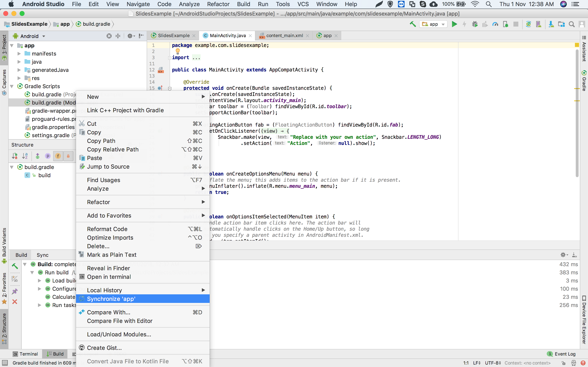This screenshot has height=367, width=588.
Task: Click the yellow inspection status indicator
Action: click(577, 45)
